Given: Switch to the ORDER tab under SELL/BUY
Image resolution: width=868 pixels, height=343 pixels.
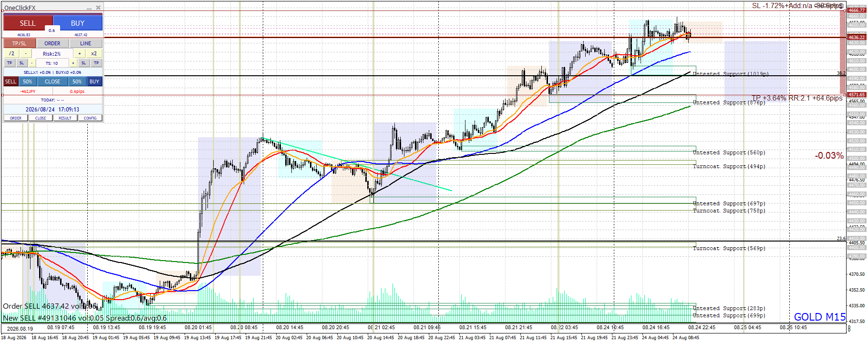Looking at the screenshot, I should click(52, 43).
